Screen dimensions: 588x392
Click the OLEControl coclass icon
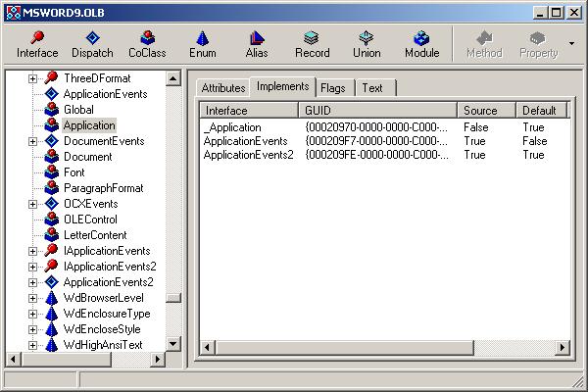pos(51,220)
